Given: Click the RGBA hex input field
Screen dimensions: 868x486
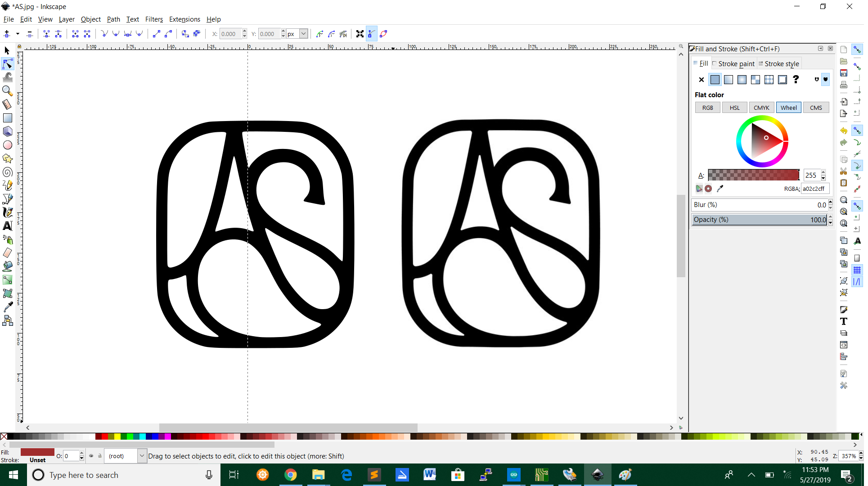Looking at the screenshot, I should [814, 189].
